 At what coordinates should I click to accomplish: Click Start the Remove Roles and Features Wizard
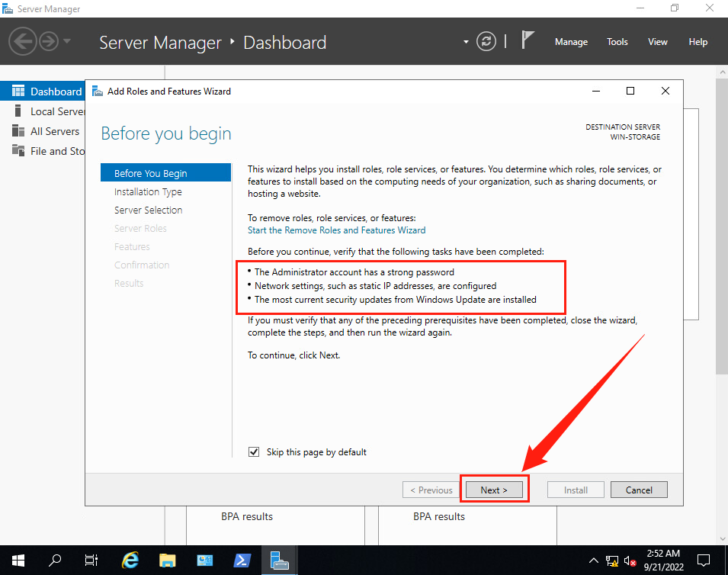tap(336, 230)
